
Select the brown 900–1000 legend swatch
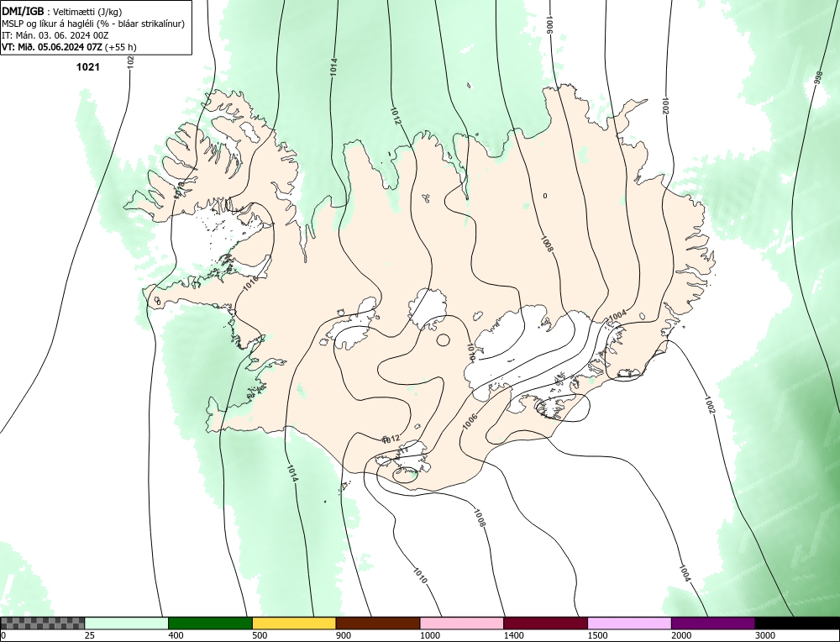(x=378, y=623)
